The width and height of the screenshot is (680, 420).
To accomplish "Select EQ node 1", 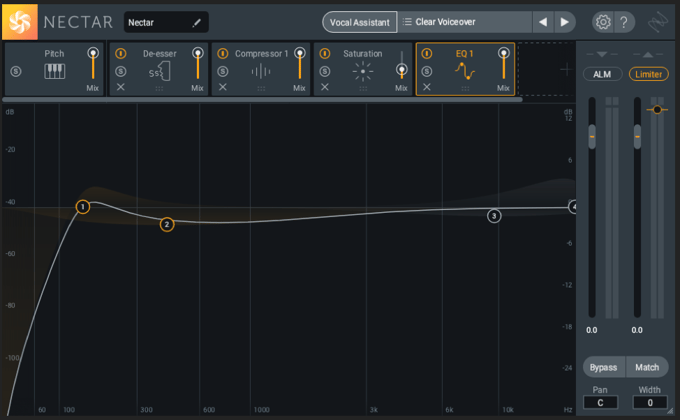I will pyautogui.click(x=82, y=207).
